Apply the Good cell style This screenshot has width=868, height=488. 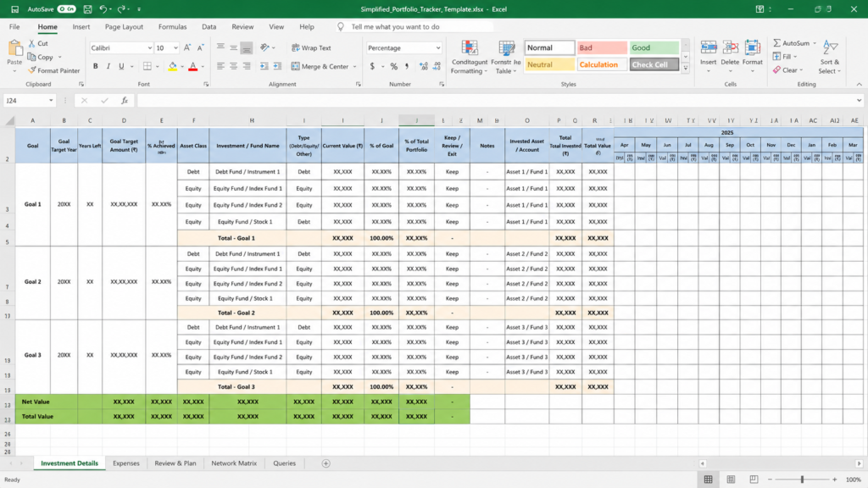click(654, 47)
